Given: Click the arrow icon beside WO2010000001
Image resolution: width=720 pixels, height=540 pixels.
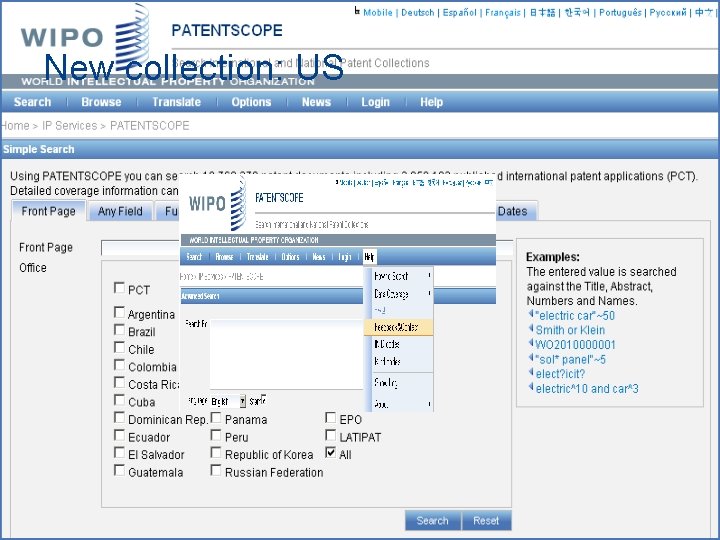Looking at the screenshot, I should [x=531, y=343].
